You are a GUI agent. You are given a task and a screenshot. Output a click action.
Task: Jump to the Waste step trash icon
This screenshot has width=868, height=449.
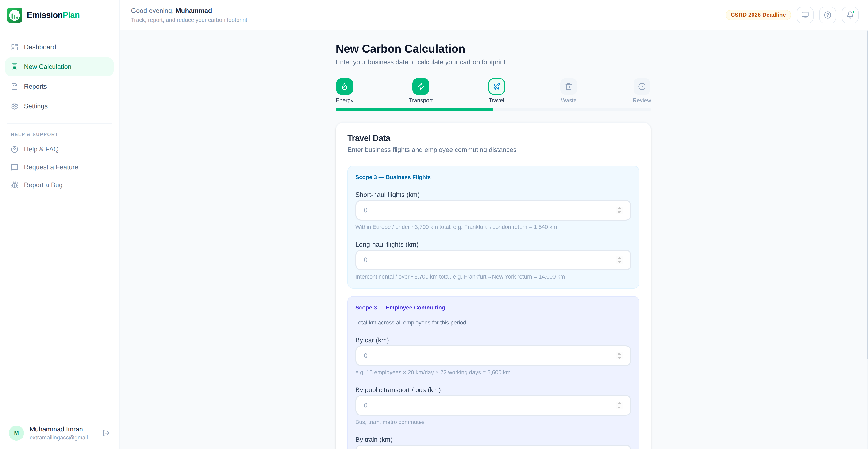[x=568, y=87]
